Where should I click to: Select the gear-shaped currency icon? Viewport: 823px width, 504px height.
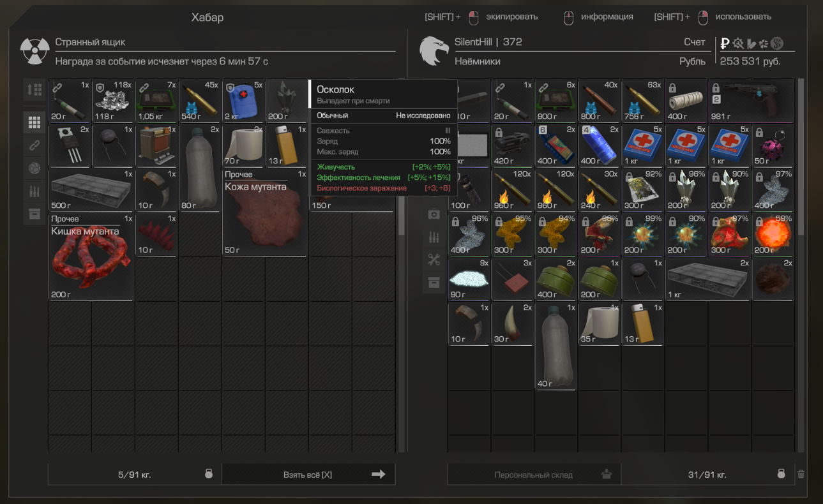738,43
